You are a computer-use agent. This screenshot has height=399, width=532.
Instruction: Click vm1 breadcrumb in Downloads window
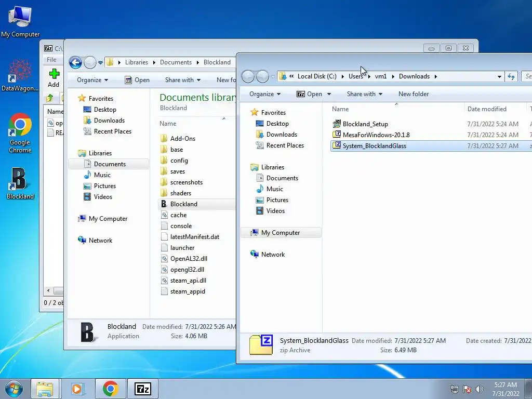(381, 76)
